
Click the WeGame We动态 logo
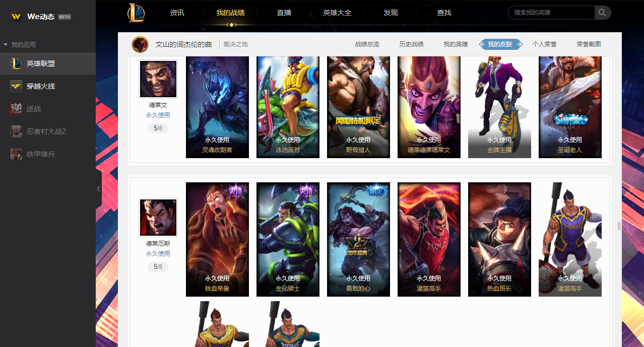pos(41,17)
